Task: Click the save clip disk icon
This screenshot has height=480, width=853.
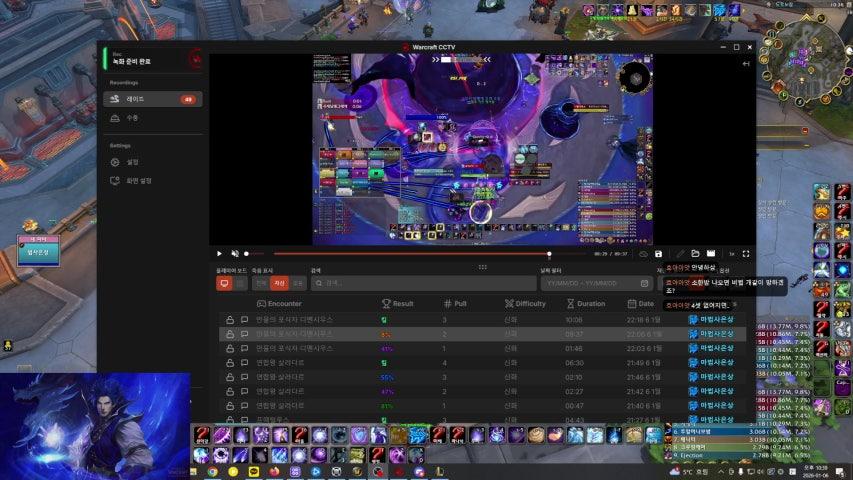Action: pos(658,254)
